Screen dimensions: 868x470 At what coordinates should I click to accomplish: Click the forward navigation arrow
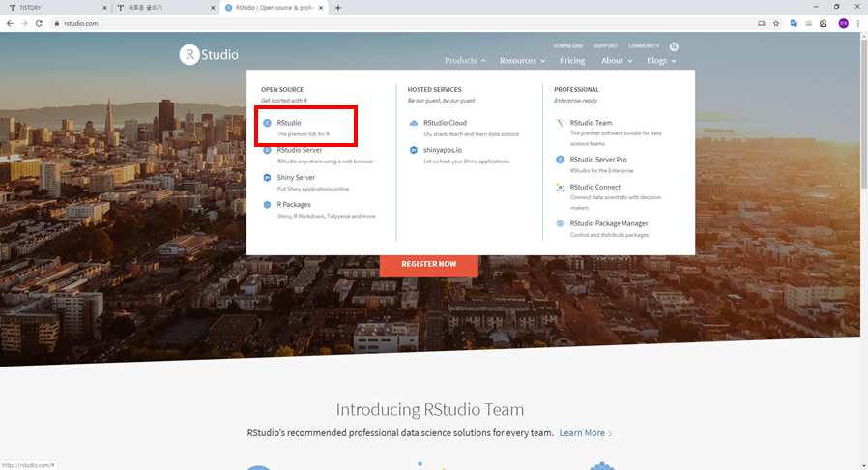[24, 23]
